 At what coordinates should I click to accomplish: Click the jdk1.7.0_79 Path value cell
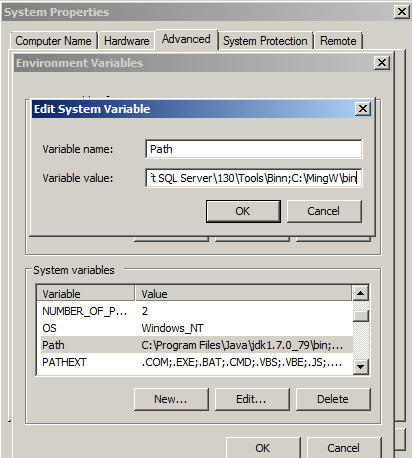click(242, 345)
